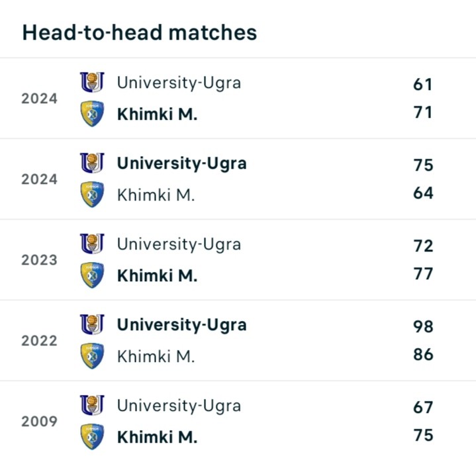
Task: Click Khimki M. logo in the 2023 match
Action: pos(92,275)
